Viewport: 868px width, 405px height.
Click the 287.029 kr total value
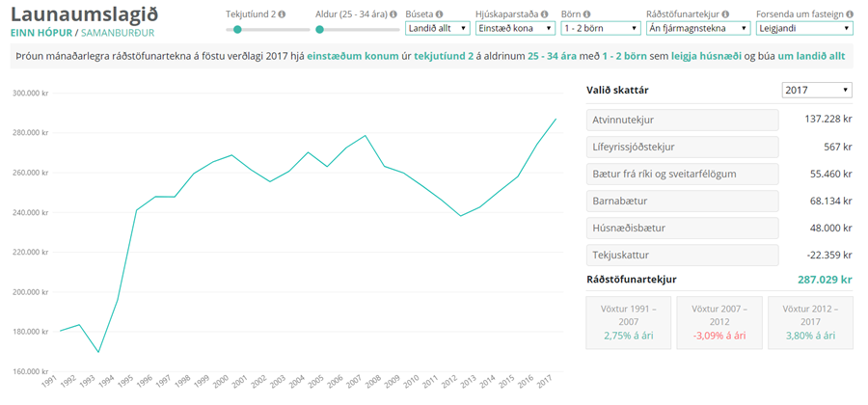[x=825, y=280]
